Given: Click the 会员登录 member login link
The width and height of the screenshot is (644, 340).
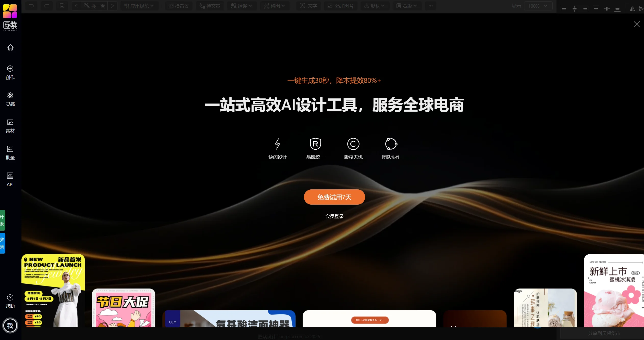Looking at the screenshot, I should [x=334, y=216].
